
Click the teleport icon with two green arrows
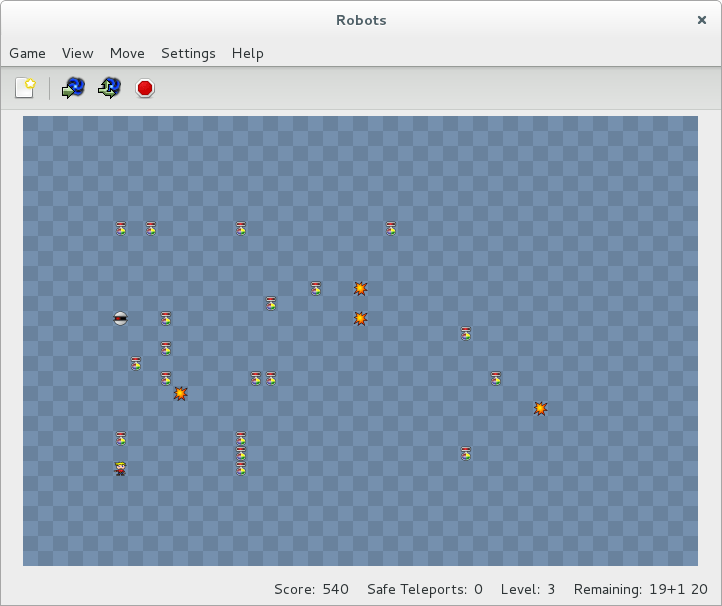click(109, 87)
